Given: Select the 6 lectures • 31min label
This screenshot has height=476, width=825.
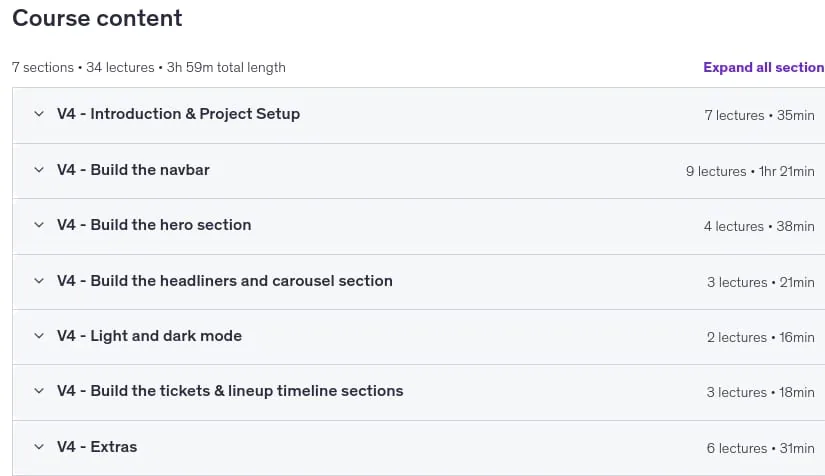Looking at the screenshot, I should (761, 448).
